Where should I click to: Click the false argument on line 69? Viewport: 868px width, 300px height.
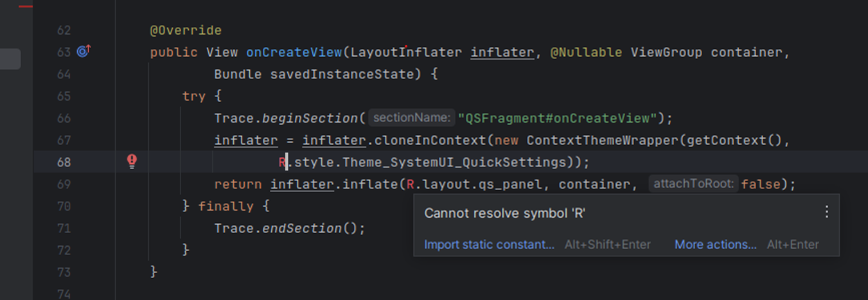tap(761, 184)
